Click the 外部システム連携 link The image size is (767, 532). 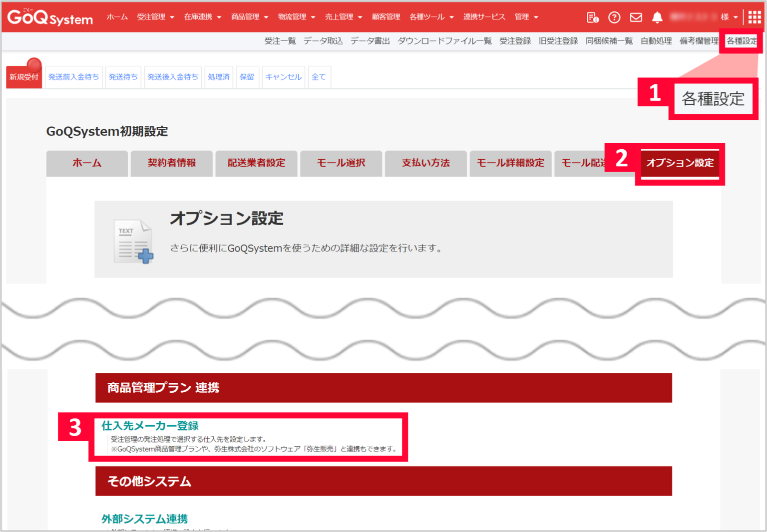tap(144, 519)
